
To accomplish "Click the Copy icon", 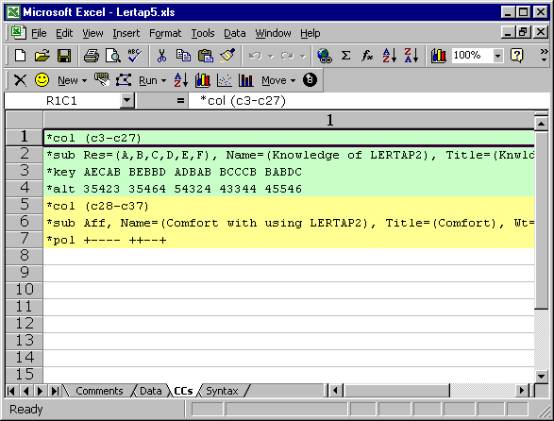I will coord(183,56).
